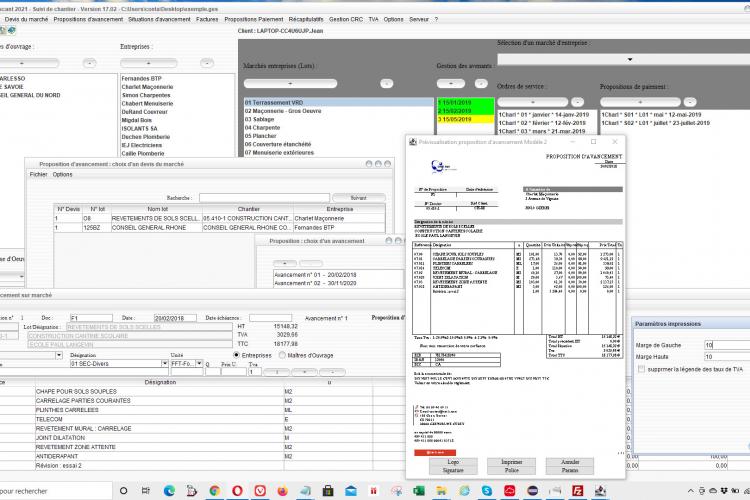750x500 pixels.
Task: Open the red gift app taskbar icon
Action: point(374,490)
